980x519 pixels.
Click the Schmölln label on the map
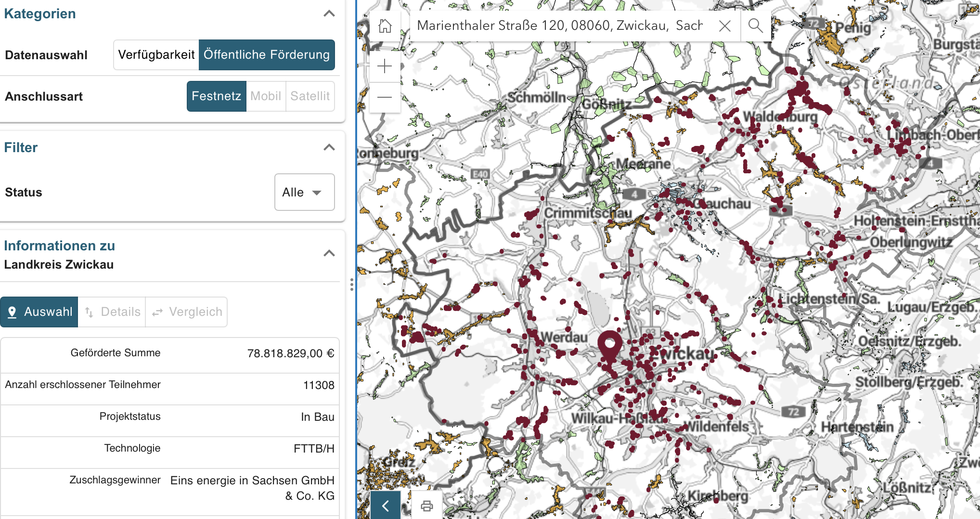pyautogui.click(x=537, y=97)
